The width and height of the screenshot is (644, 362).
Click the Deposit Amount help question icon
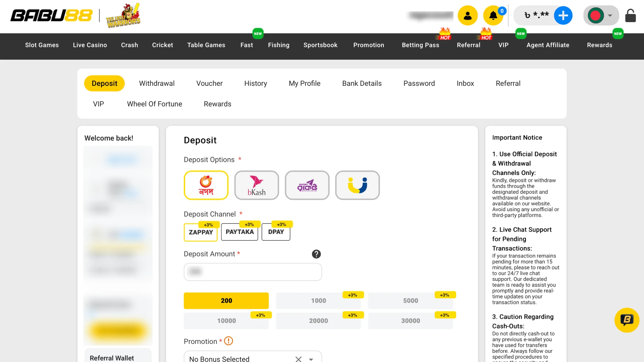pyautogui.click(x=316, y=254)
